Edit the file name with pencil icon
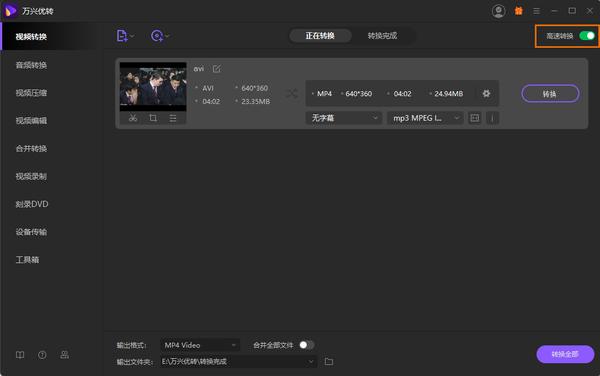Image resolution: width=600 pixels, height=376 pixels. pos(217,69)
